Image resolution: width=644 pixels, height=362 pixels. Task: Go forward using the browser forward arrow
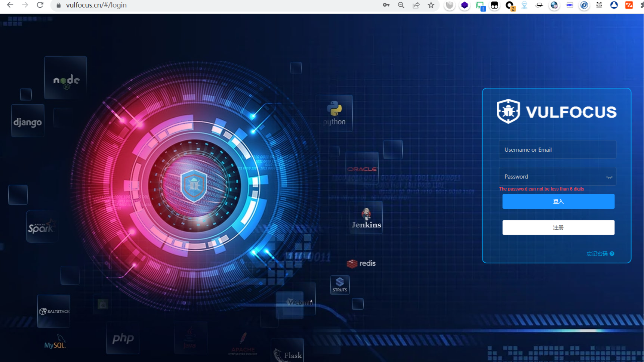(25, 5)
